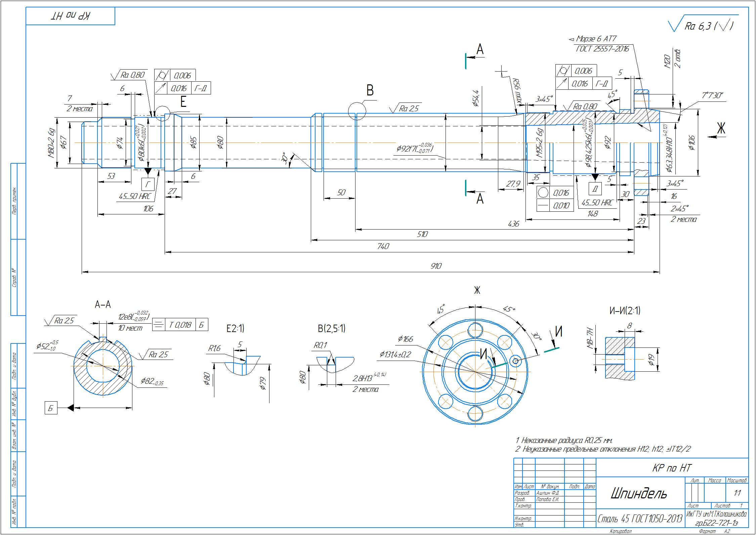Click the "148" length dimension

tap(593, 213)
